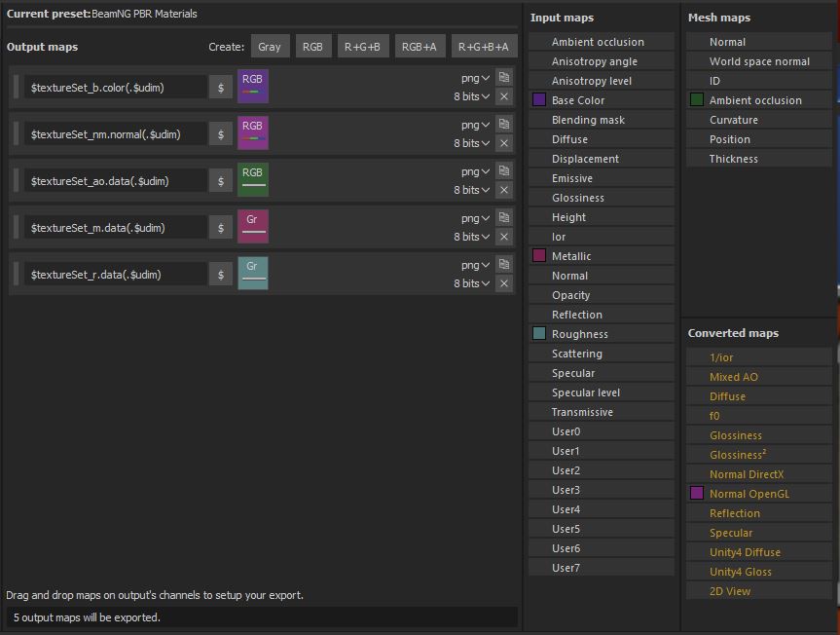Duplicate the $textureSet_r.data output map
This screenshot has width=840, height=635.
click(x=503, y=264)
